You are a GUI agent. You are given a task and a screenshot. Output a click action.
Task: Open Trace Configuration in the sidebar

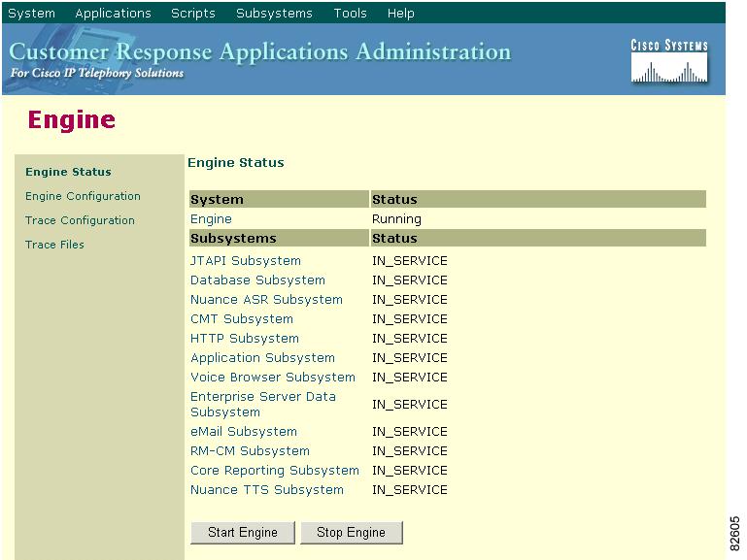pyautogui.click(x=80, y=220)
